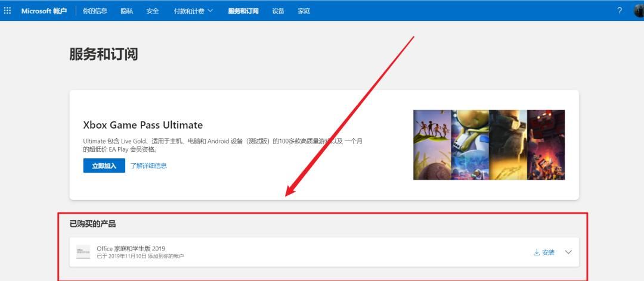Open the 设备 tab
This screenshot has height=281, width=644.
coord(278,11)
